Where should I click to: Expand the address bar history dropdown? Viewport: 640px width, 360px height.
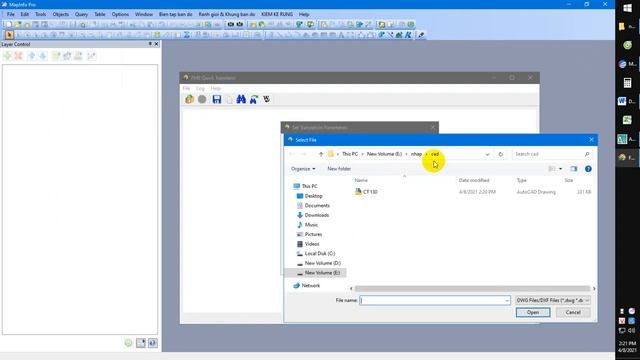(x=487, y=154)
